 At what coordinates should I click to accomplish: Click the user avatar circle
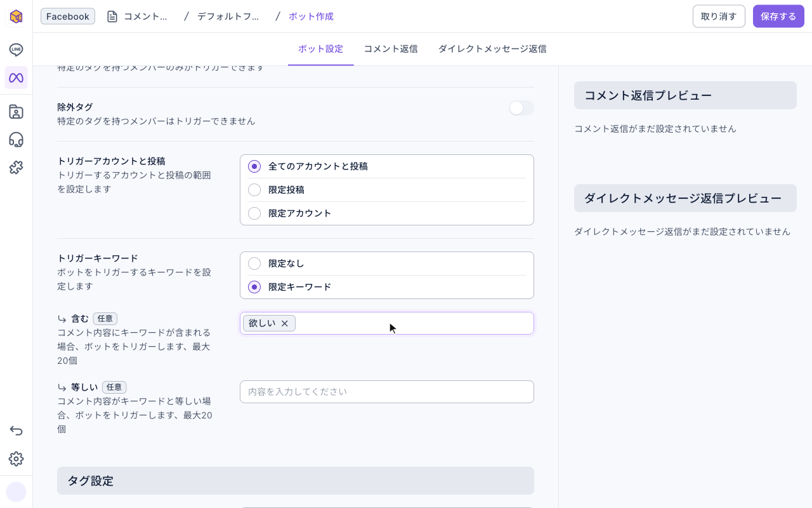pyautogui.click(x=16, y=491)
